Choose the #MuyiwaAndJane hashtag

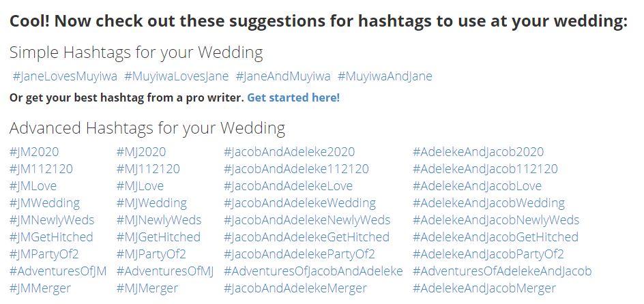click(x=385, y=76)
